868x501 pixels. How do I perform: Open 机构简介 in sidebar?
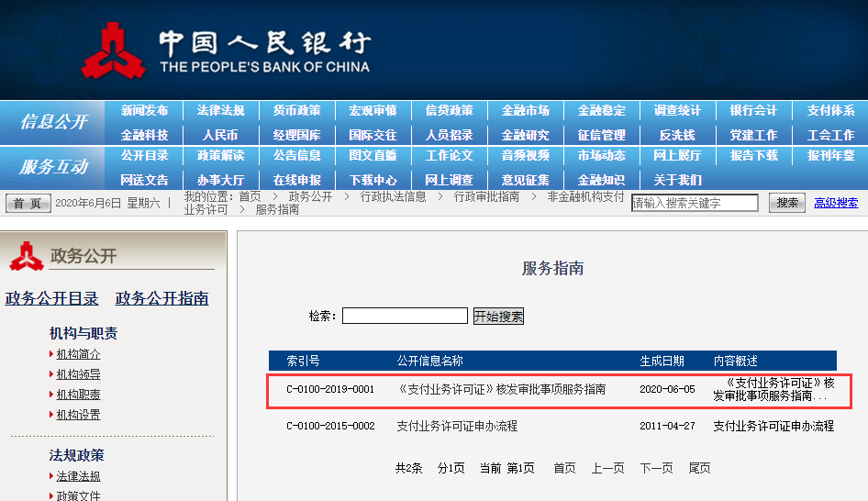[78, 354]
